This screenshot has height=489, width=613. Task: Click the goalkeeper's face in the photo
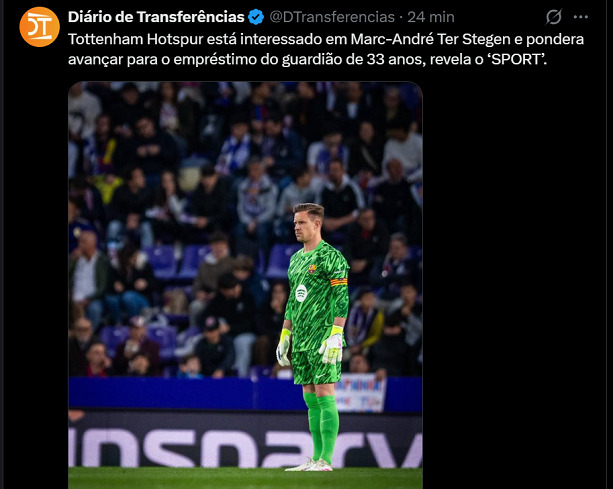pos(306,226)
